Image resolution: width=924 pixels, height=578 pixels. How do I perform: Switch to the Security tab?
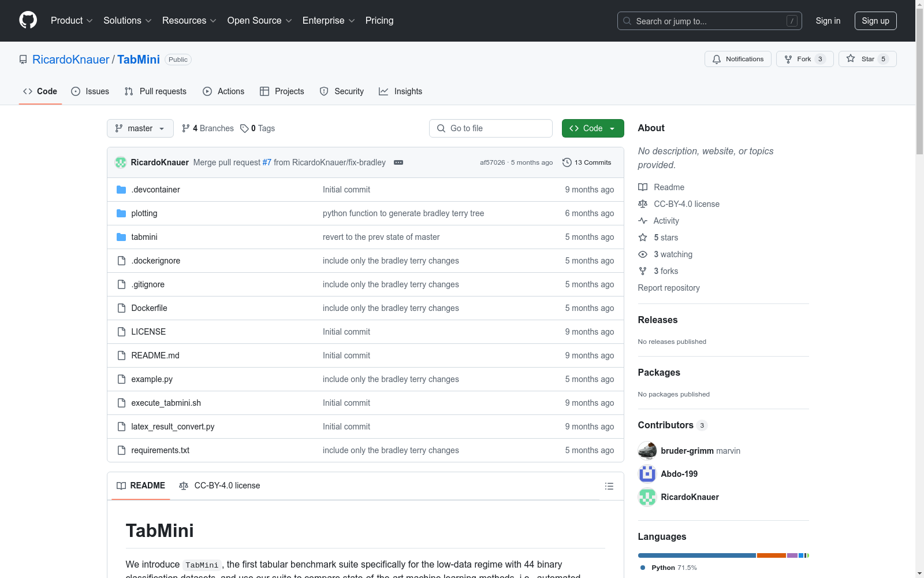pyautogui.click(x=342, y=91)
